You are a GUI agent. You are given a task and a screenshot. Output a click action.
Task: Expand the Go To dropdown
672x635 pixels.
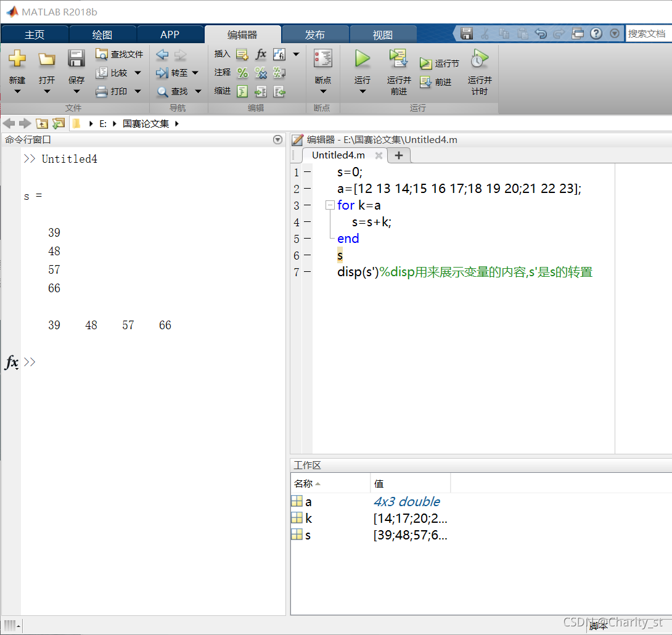click(195, 73)
